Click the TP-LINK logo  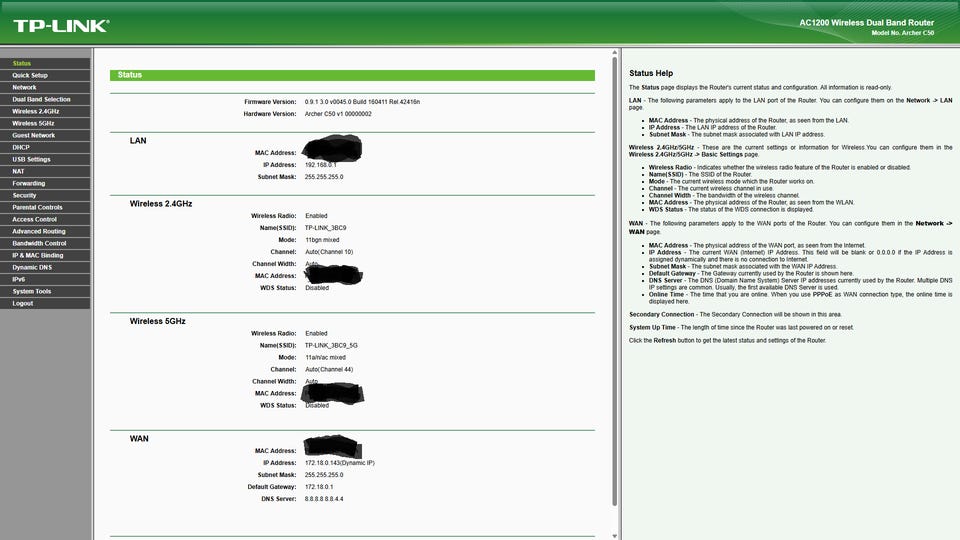pyautogui.click(x=61, y=26)
